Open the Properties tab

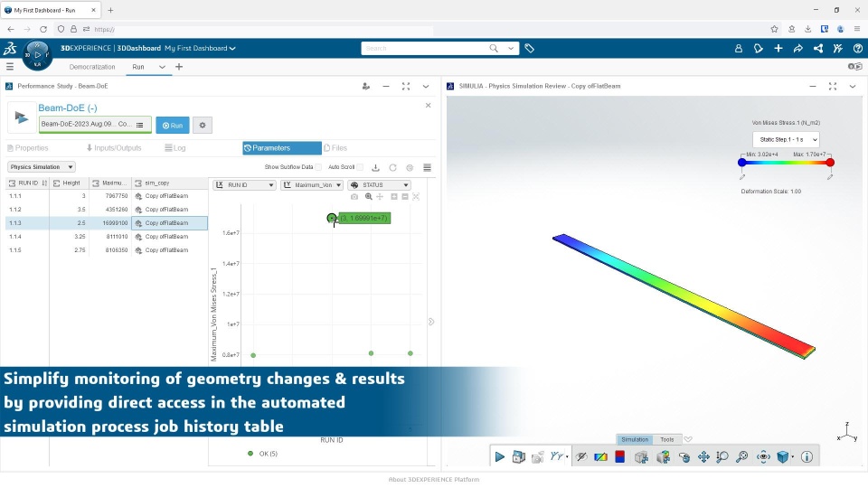(28, 147)
